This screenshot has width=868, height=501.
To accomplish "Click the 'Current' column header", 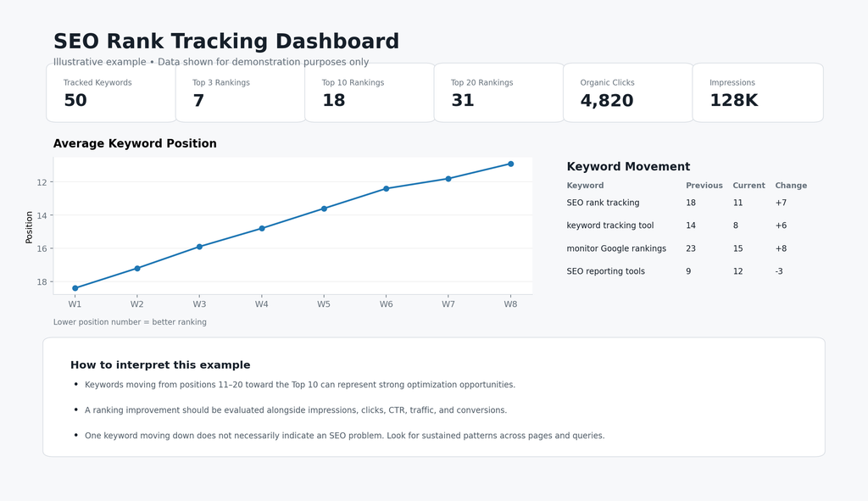I will coord(749,186).
